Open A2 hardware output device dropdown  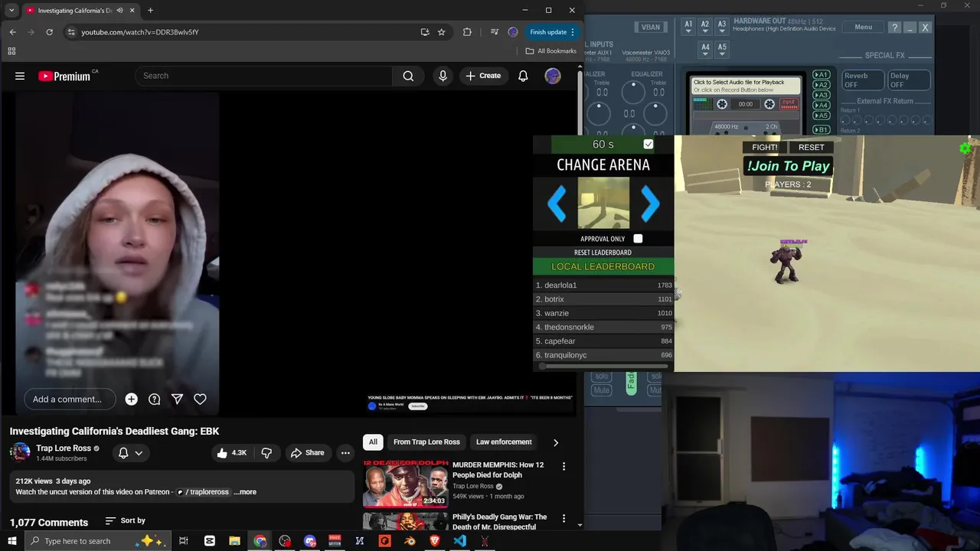click(705, 28)
